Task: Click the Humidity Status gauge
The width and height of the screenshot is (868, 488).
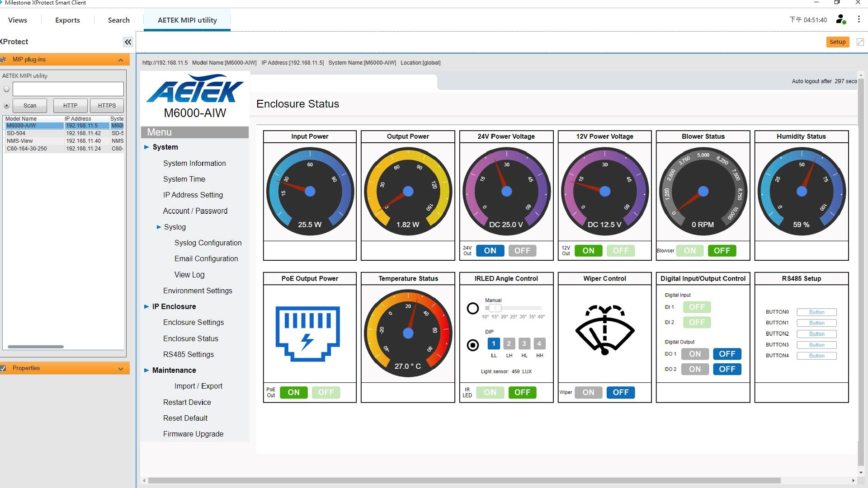Action: click(802, 191)
